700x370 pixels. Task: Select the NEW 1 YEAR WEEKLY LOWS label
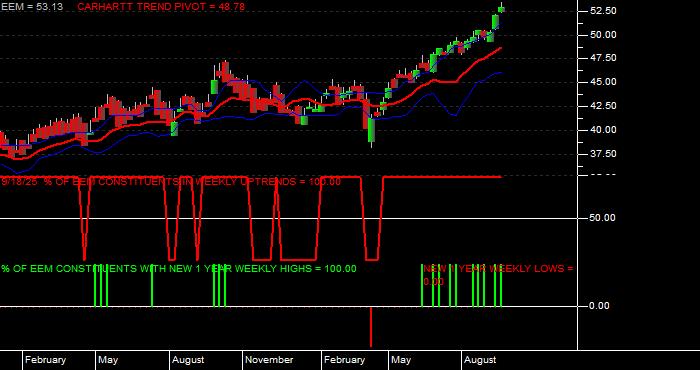498,275
